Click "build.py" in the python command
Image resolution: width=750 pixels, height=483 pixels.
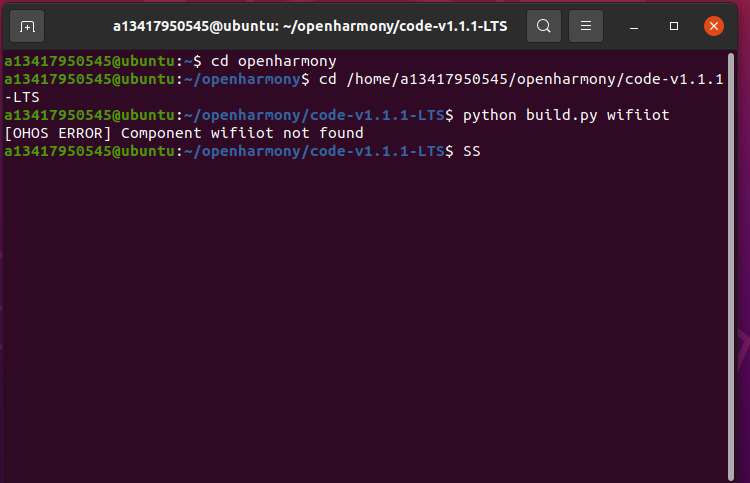click(560, 115)
